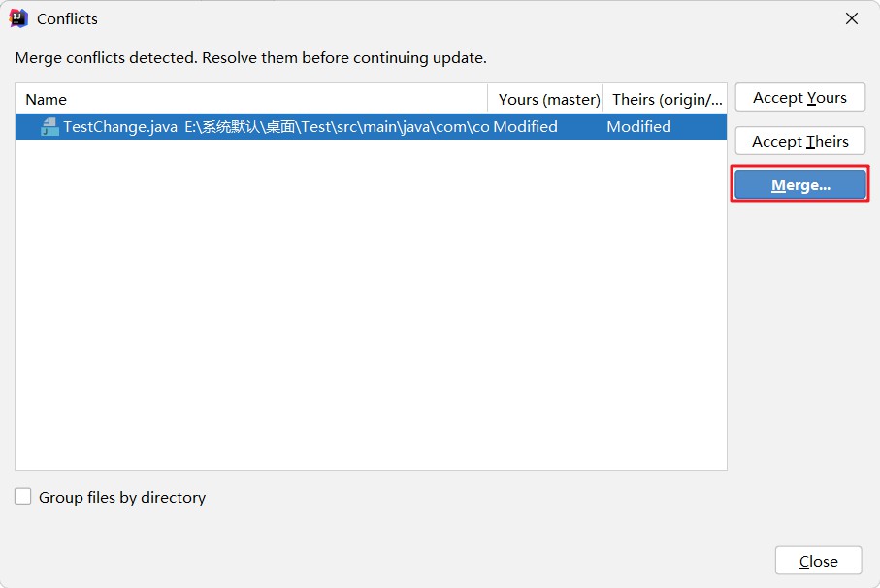The image size is (880, 588).
Task: Click the Modified status under Theirs column
Action: point(638,127)
